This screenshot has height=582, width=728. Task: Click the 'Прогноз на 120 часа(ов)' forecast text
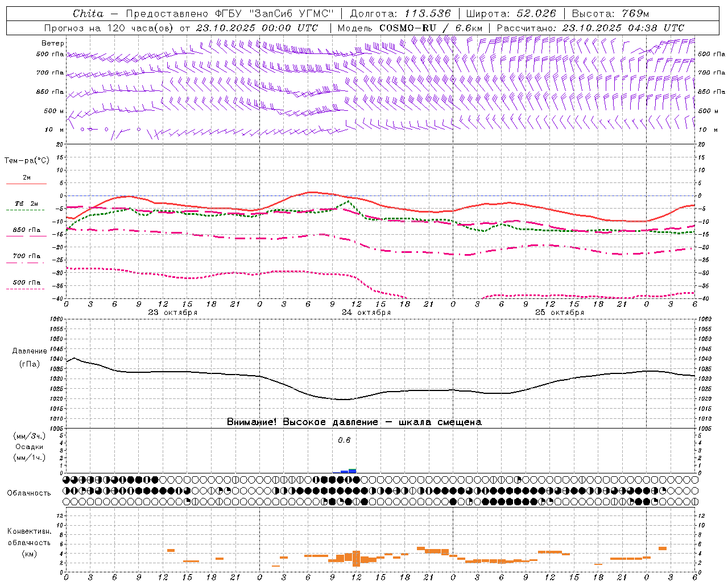[110, 28]
